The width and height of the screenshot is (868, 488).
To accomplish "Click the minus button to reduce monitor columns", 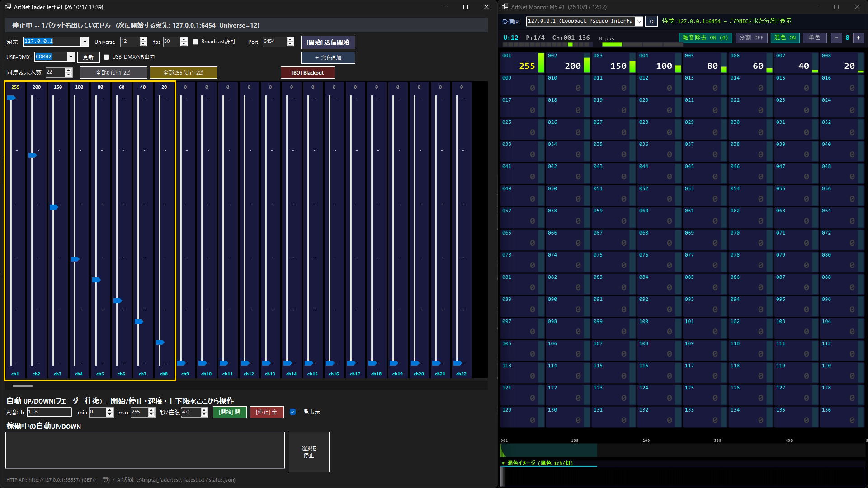I will [x=836, y=38].
